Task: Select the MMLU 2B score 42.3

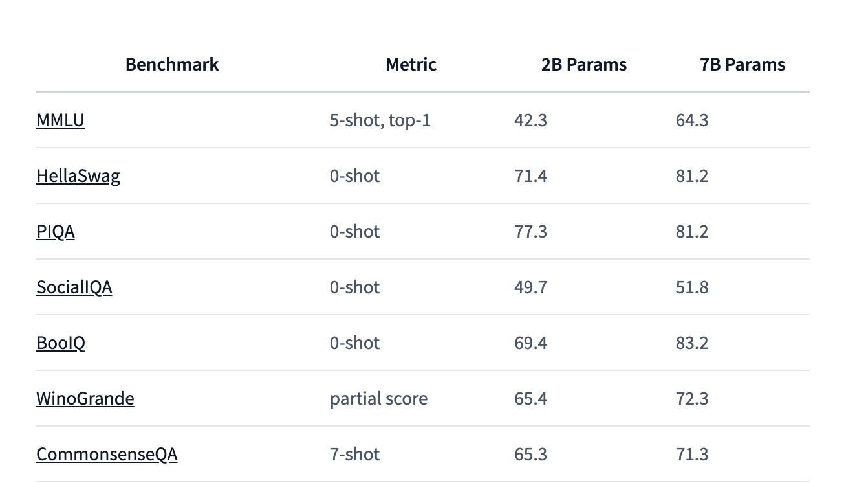Action: (530, 120)
